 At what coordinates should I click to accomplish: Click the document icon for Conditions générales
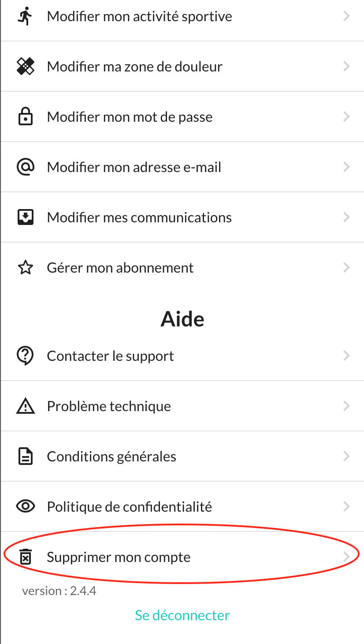tap(25, 457)
